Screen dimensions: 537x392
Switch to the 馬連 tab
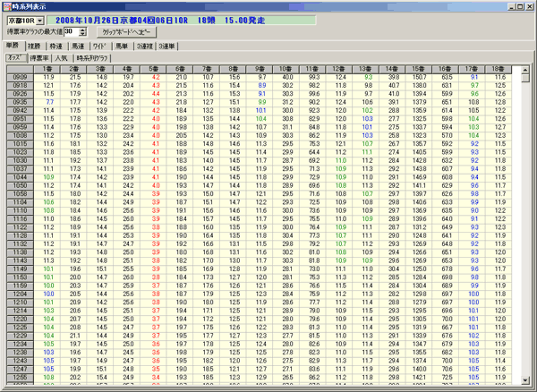(x=78, y=47)
